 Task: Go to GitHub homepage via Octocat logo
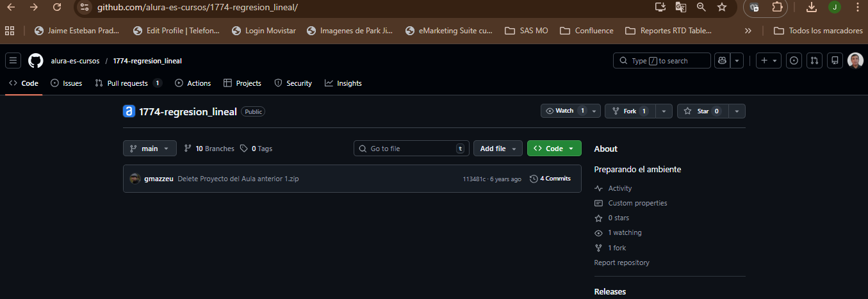click(x=36, y=61)
